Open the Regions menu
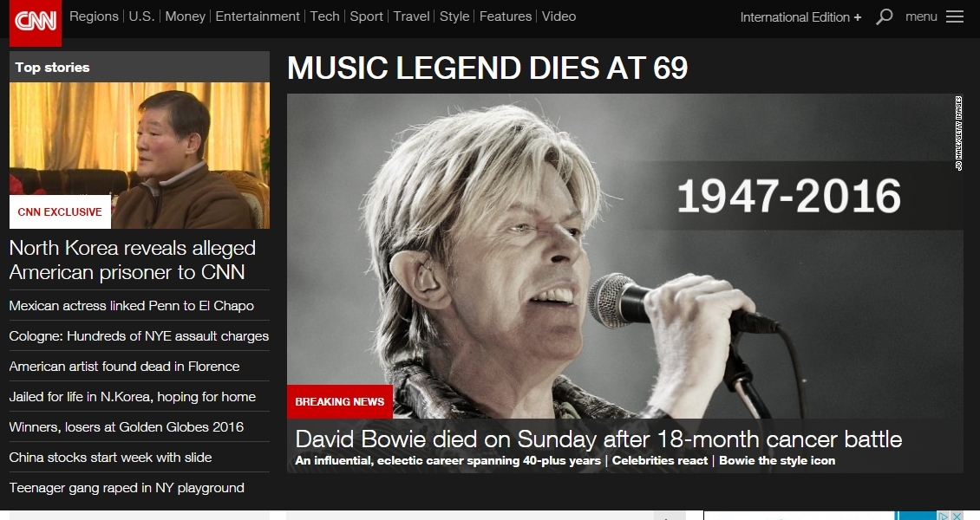 pos(94,16)
